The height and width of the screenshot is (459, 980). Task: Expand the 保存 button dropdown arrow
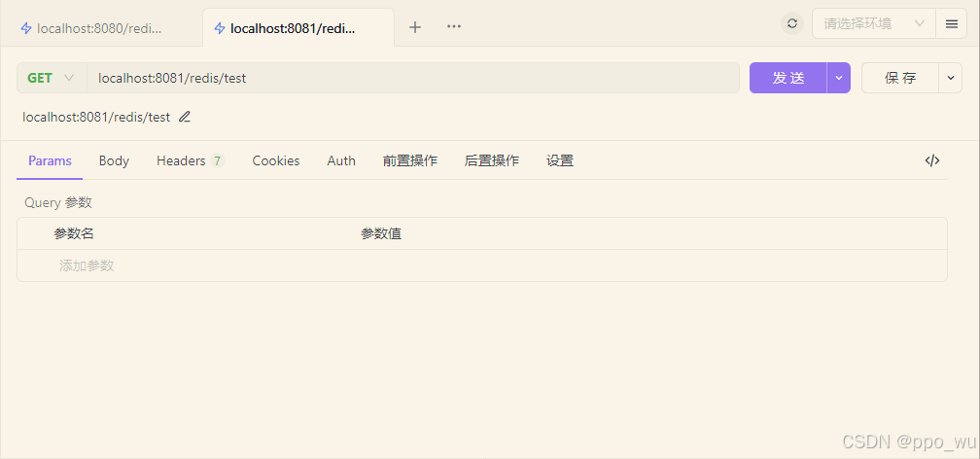[x=951, y=78]
